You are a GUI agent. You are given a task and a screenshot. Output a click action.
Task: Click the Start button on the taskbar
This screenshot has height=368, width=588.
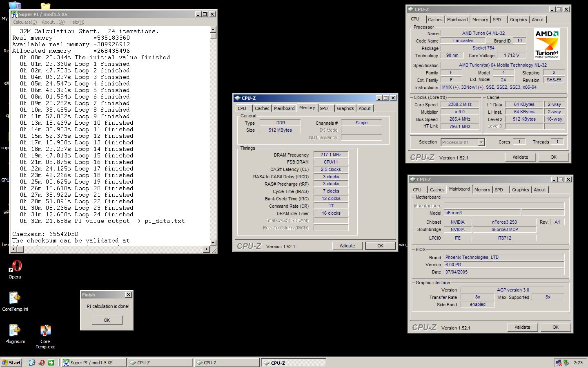pos(11,363)
